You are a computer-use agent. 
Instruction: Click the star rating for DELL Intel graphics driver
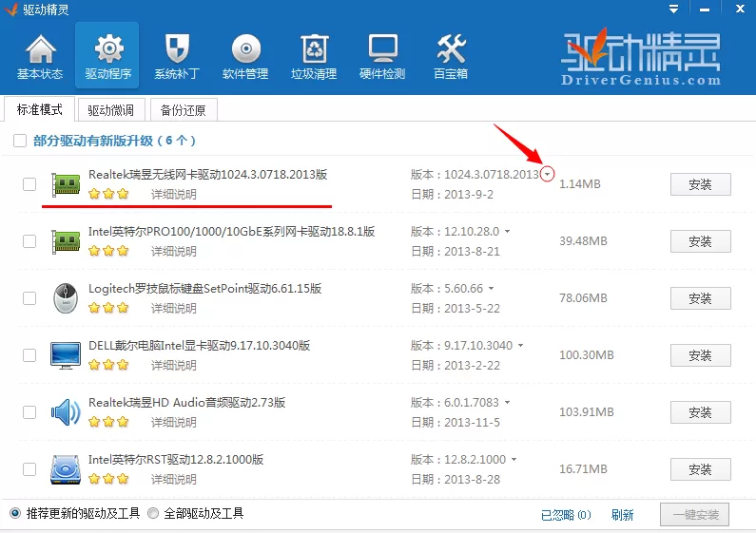coord(109,365)
